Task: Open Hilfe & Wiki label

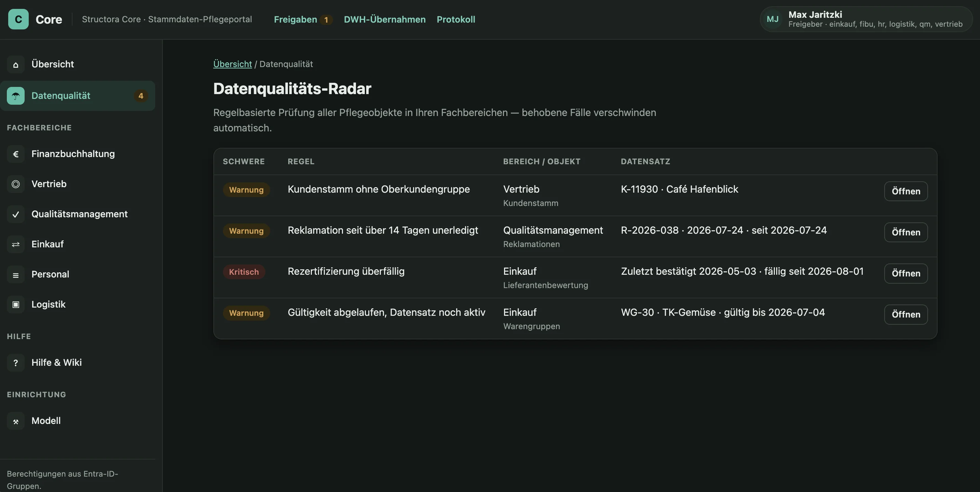Action: point(57,363)
